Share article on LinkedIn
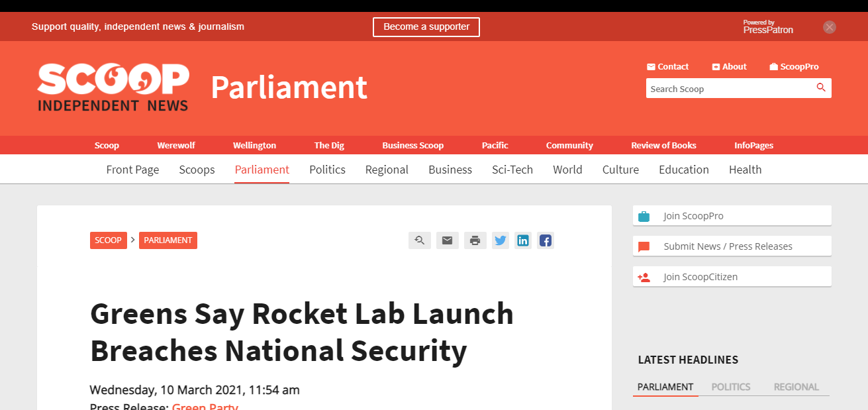Screen dimensions: 868x410 pyautogui.click(x=523, y=240)
